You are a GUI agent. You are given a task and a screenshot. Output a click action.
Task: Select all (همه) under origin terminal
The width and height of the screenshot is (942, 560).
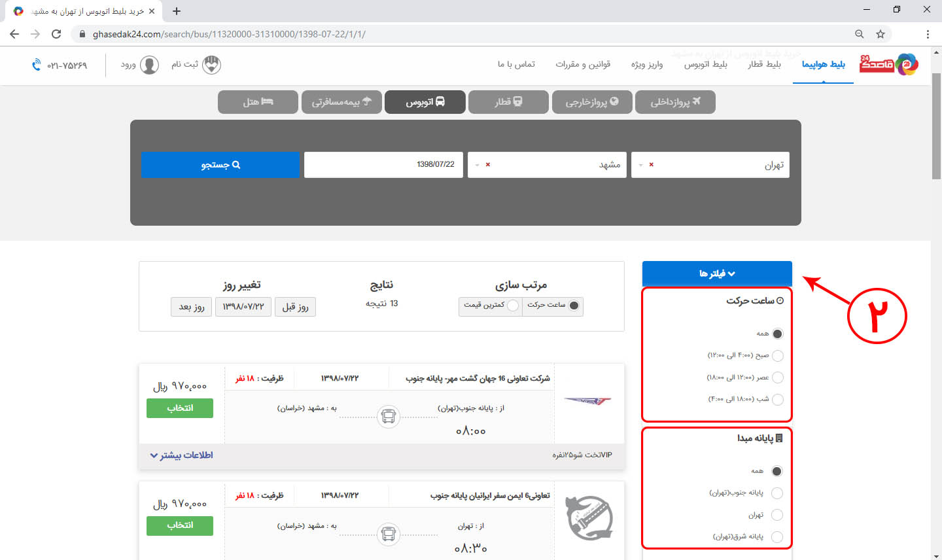click(x=777, y=471)
